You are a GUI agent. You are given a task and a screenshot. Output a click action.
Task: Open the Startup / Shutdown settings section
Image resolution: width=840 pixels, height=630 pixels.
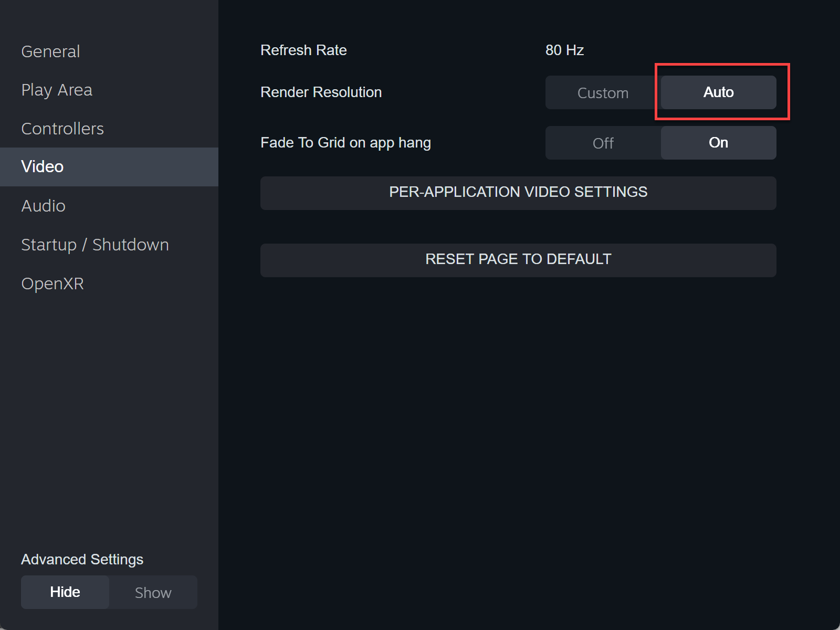click(94, 244)
